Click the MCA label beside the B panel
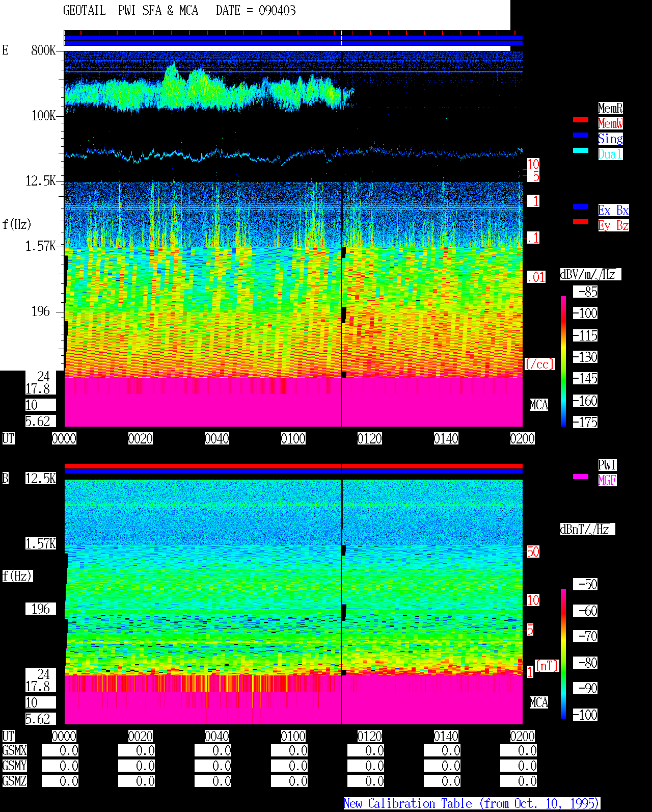This screenshot has height=812, width=652. (539, 702)
